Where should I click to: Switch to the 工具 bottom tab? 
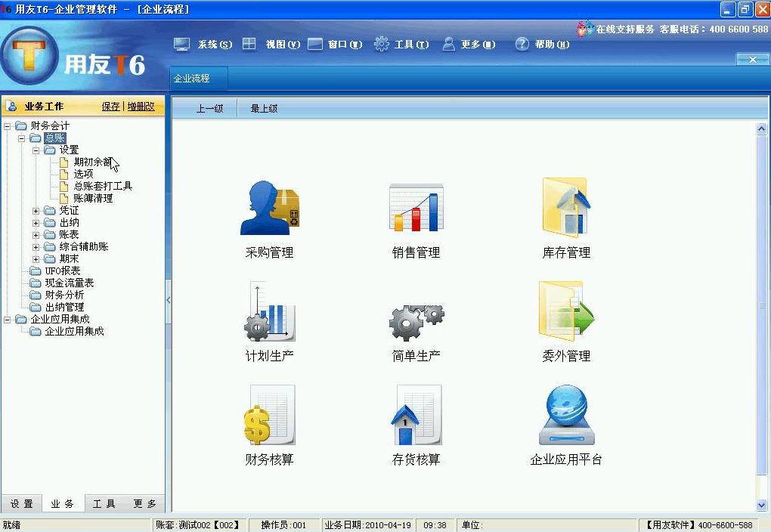click(104, 503)
